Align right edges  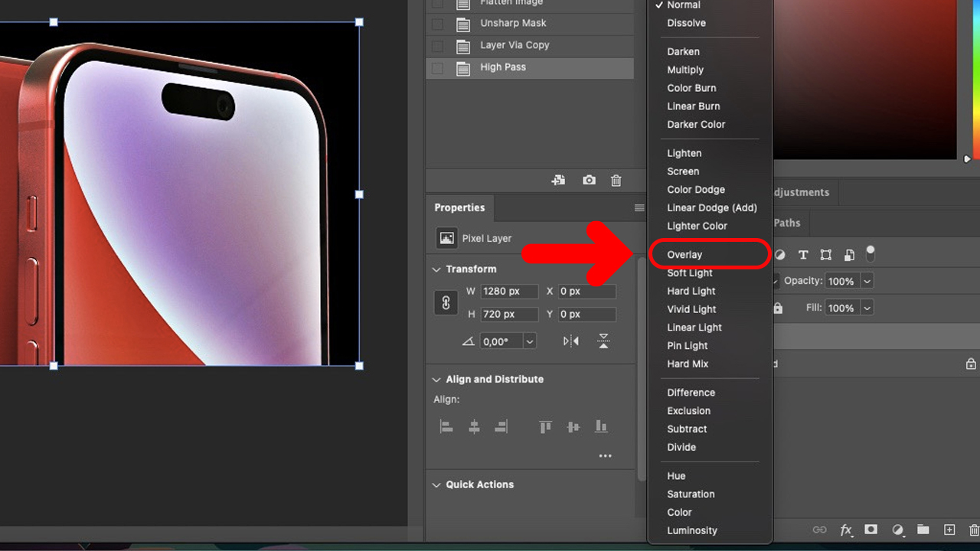pyautogui.click(x=501, y=427)
